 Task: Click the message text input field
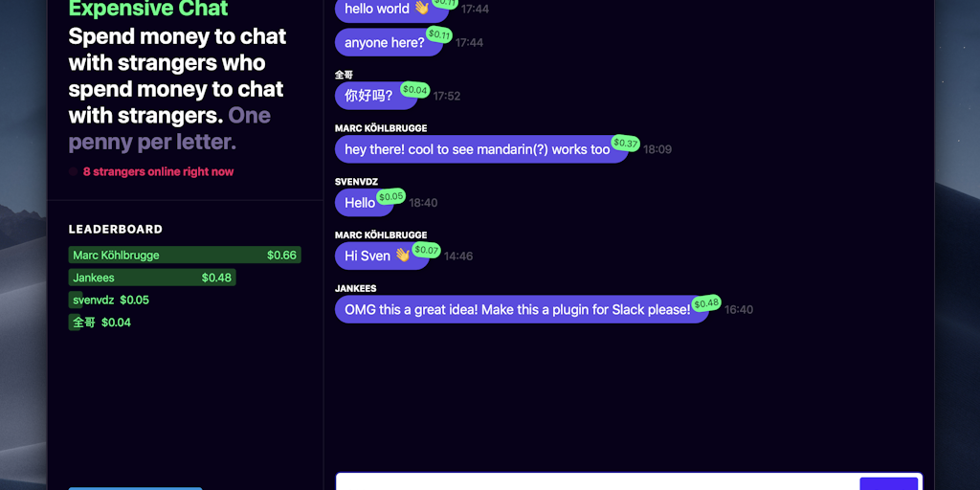point(597,481)
